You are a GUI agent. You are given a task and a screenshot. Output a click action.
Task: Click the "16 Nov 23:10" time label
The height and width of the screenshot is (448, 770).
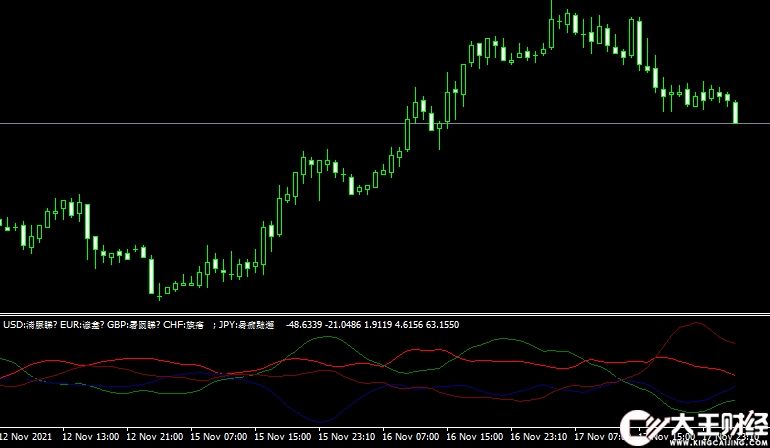tap(539, 436)
